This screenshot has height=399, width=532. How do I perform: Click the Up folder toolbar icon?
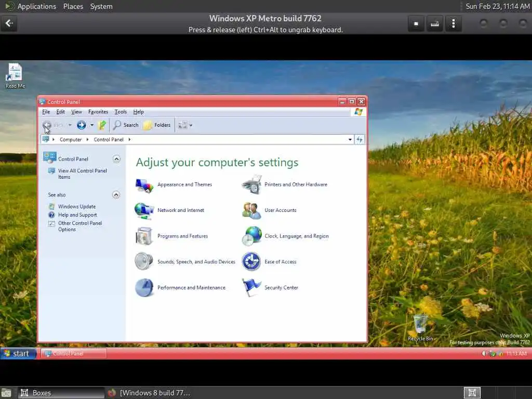[x=102, y=125]
